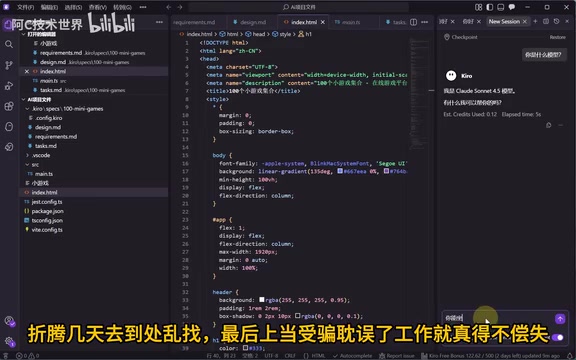Open the Source Control view
This screenshot has height=360, width=576.
click(x=9, y=65)
